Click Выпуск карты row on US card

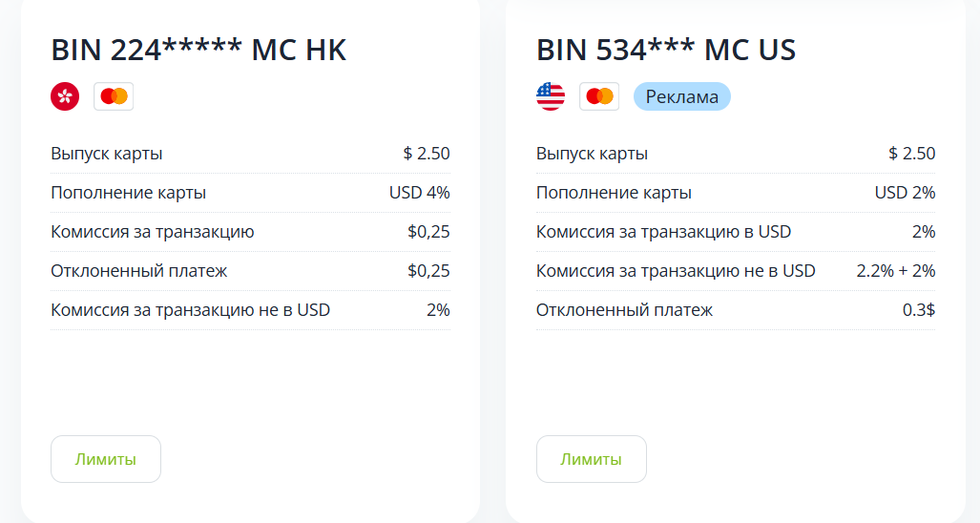[736, 154]
